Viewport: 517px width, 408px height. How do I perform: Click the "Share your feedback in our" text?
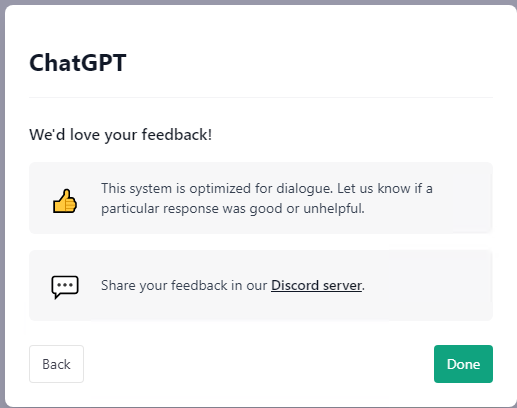[184, 285]
